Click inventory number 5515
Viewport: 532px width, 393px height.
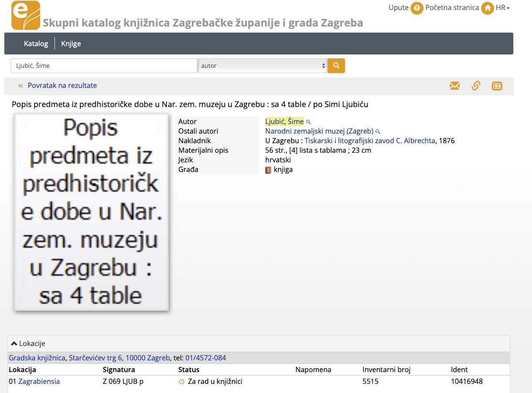point(370,382)
